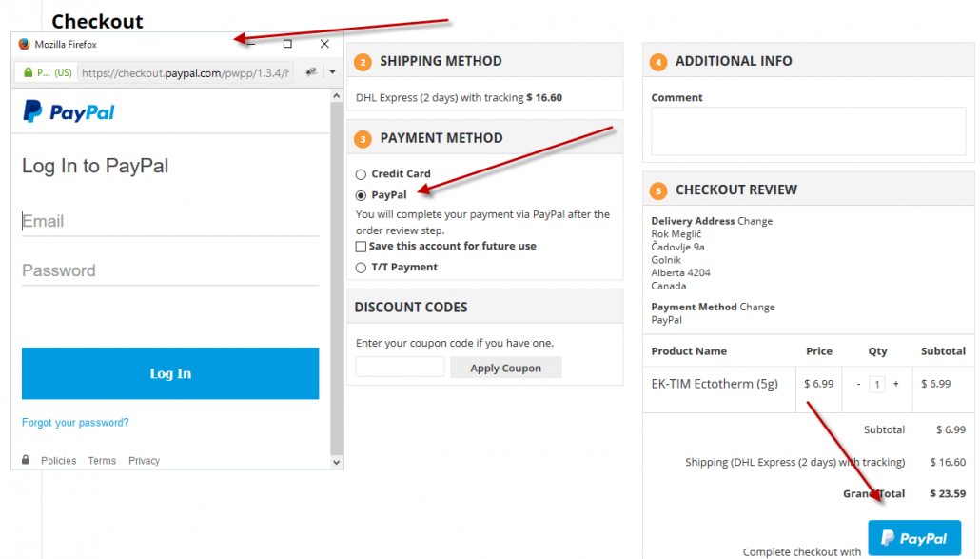Complete checkout with the PayPal button
980x559 pixels.
914,539
